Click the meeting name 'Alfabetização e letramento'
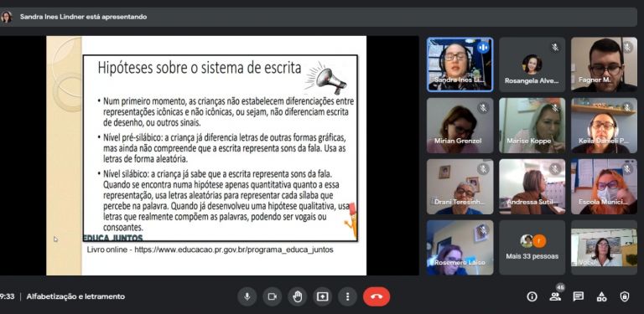Viewport: 644px width, 314px height. (75, 296)
